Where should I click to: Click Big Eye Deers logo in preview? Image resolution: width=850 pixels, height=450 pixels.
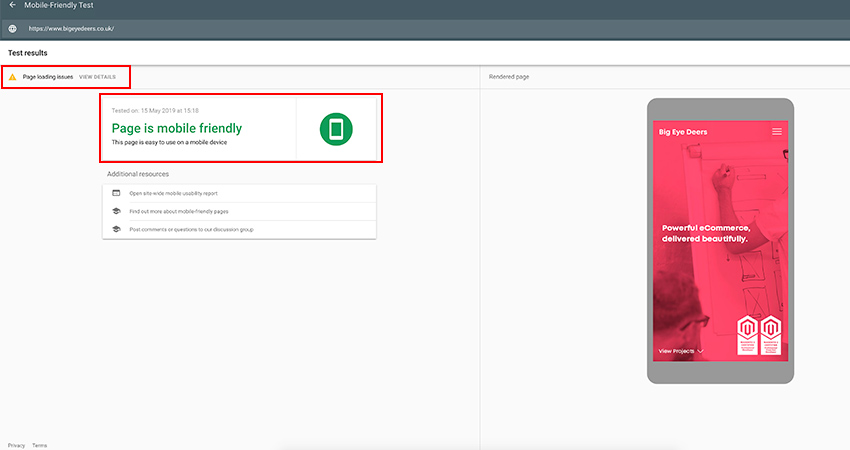pyautogui.click(x=683, y=132)
